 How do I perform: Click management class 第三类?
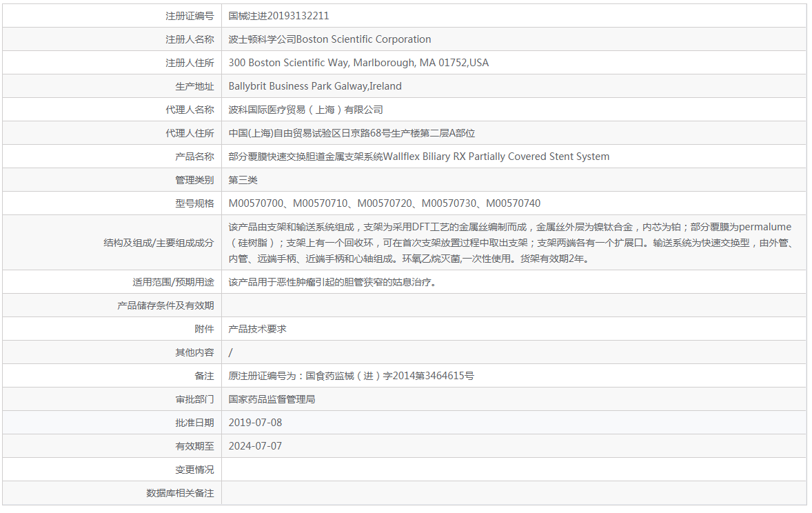click(243, 180)
